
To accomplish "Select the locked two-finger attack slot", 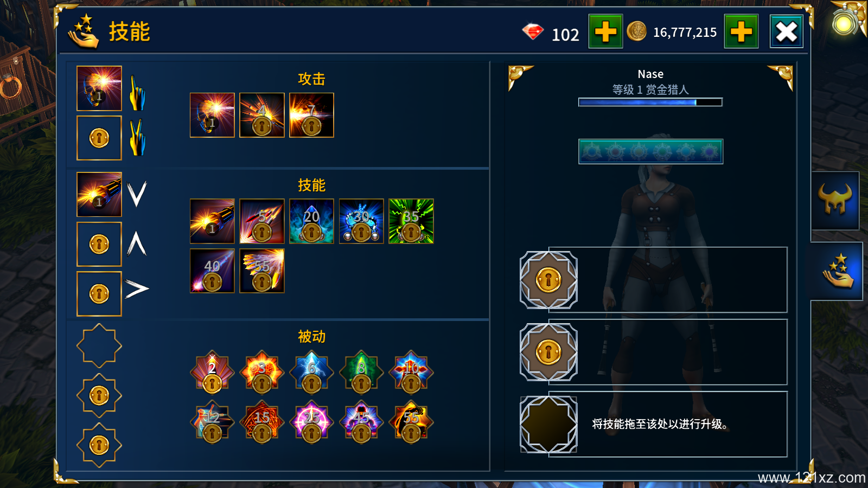I will point(99,138).
